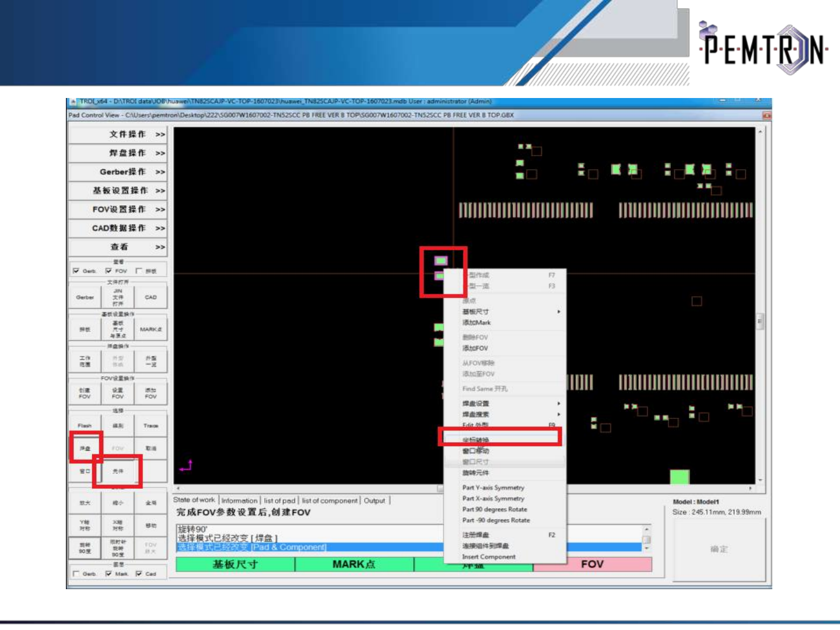Expand the FOV设置操作 section
The height and width of the screenshot is (630, 840).
118,209
